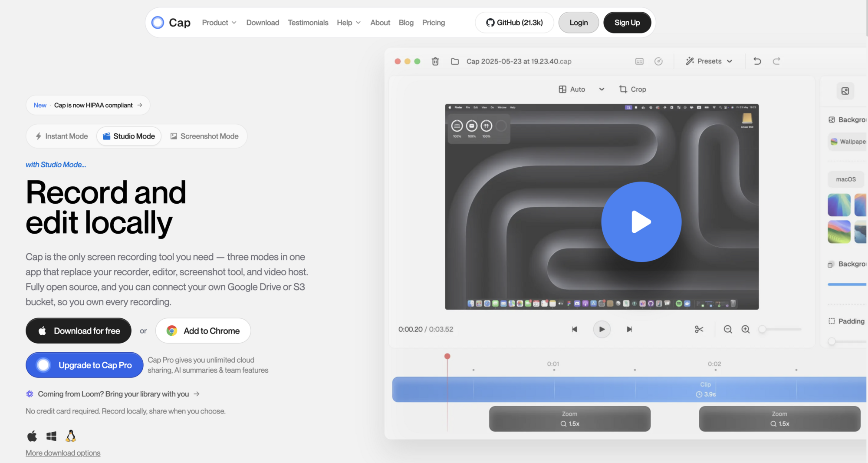Choose the green hills wallpaper thumbnail
The height and width of the screenshot is (463, 868).
839,231
